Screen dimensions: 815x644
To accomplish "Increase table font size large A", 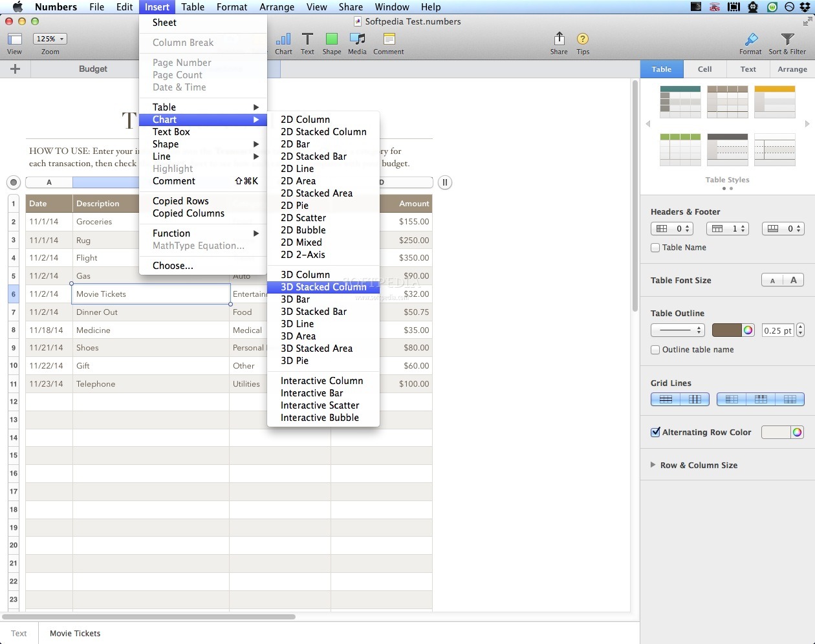I will (794, 280).
